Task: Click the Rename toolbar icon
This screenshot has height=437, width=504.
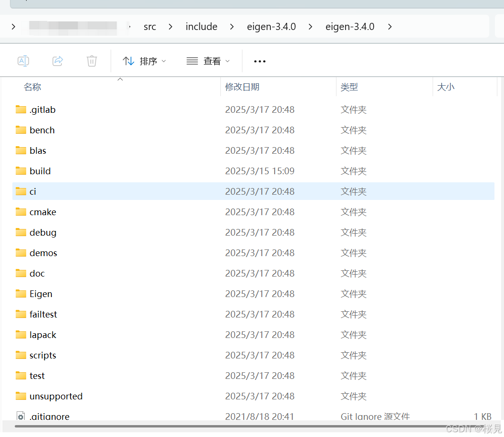Action: click(x=23, y=61)
